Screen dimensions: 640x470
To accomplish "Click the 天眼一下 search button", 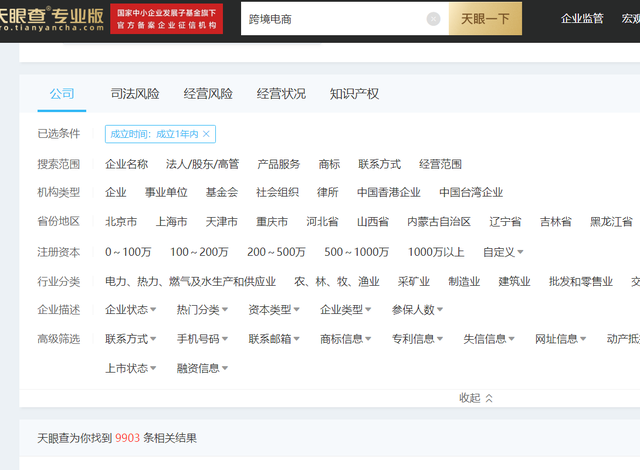I will pyautogui.click(x=485, y=19).
